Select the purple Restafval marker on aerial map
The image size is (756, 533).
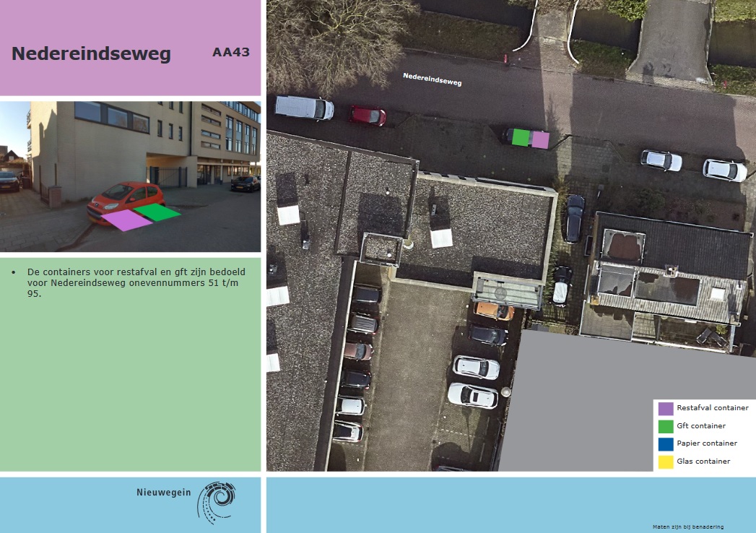[x=540, y=139]
